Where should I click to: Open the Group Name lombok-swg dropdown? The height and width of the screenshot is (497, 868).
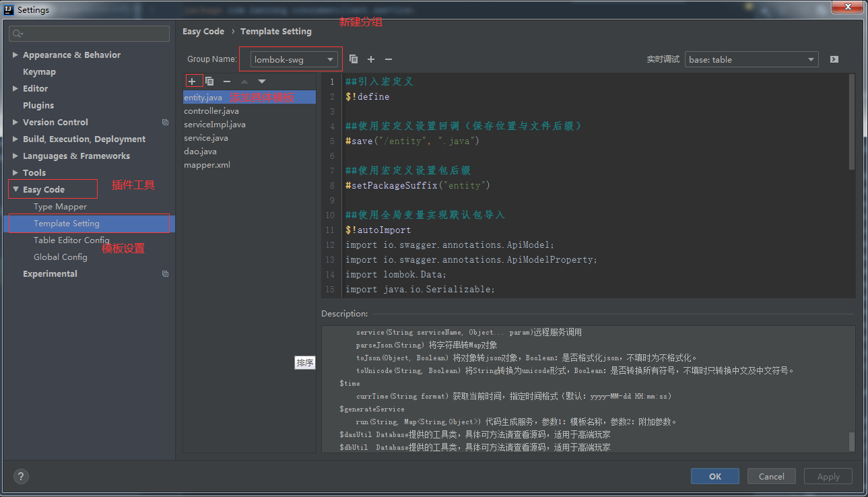[x=294, y=59]
